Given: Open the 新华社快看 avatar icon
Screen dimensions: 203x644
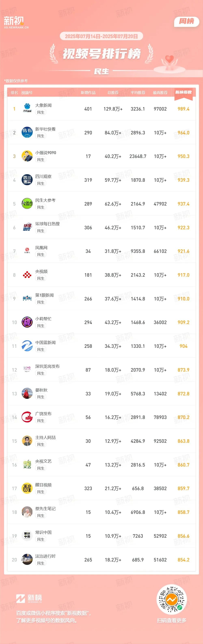Looking at the screenshot, I should click(27, 133).
